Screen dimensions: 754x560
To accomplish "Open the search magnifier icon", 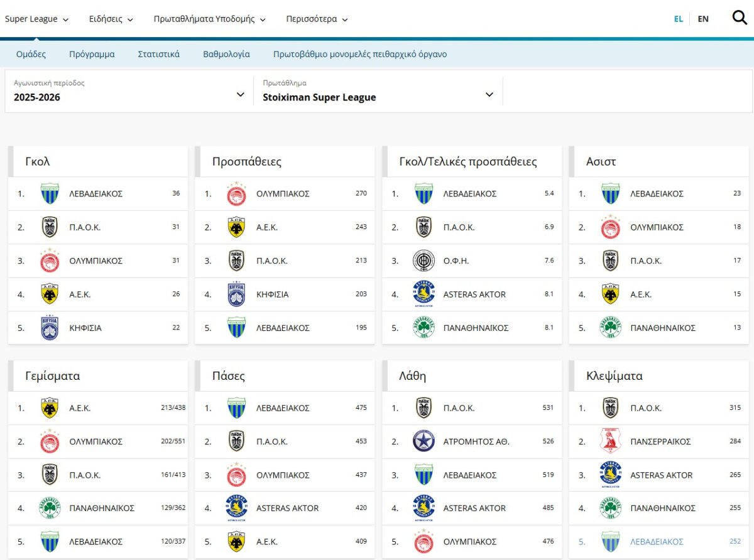I will [740, 18].
